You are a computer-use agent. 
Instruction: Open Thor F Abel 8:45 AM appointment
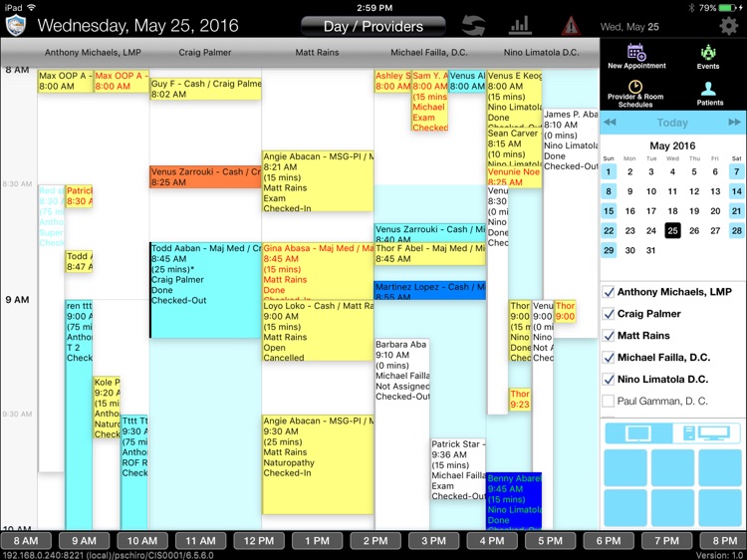(x=430, y=253)
